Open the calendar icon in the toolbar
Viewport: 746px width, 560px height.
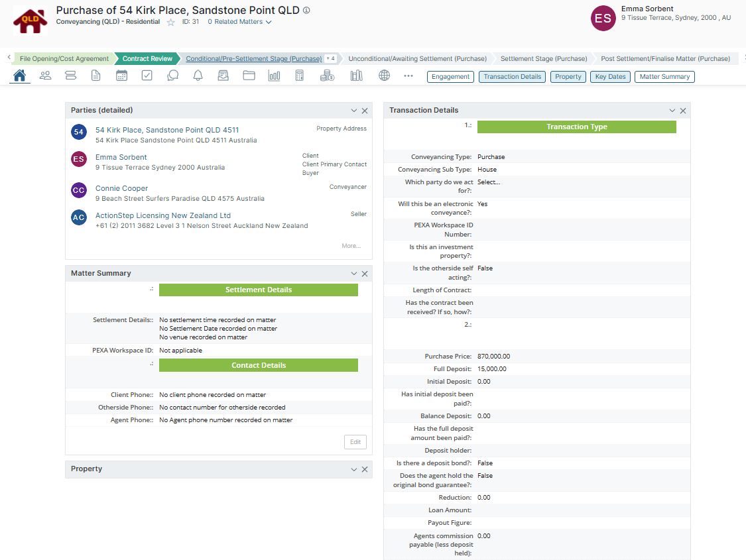click(121, 76)
